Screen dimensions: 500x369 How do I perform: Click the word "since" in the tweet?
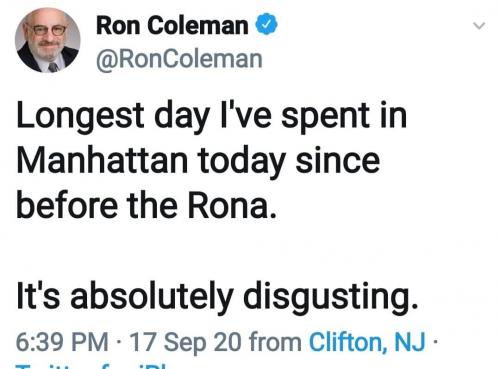point(338,161)
